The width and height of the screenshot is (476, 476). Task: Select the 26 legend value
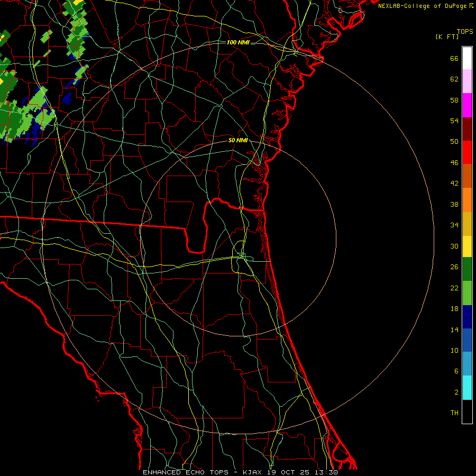[x=454, y=267]
